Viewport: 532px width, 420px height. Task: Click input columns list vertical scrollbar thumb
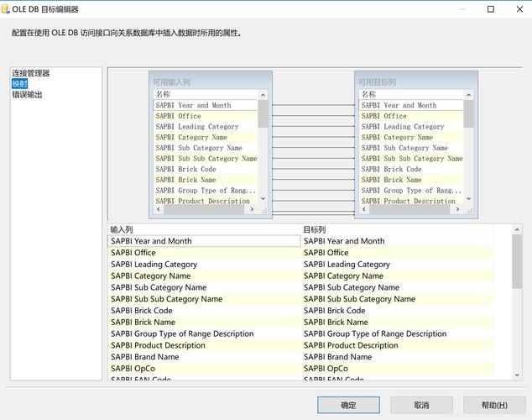click(263, 114)
